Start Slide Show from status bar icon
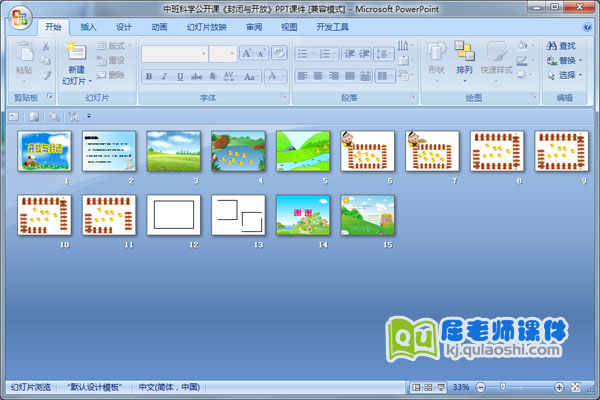 [441, 387]
